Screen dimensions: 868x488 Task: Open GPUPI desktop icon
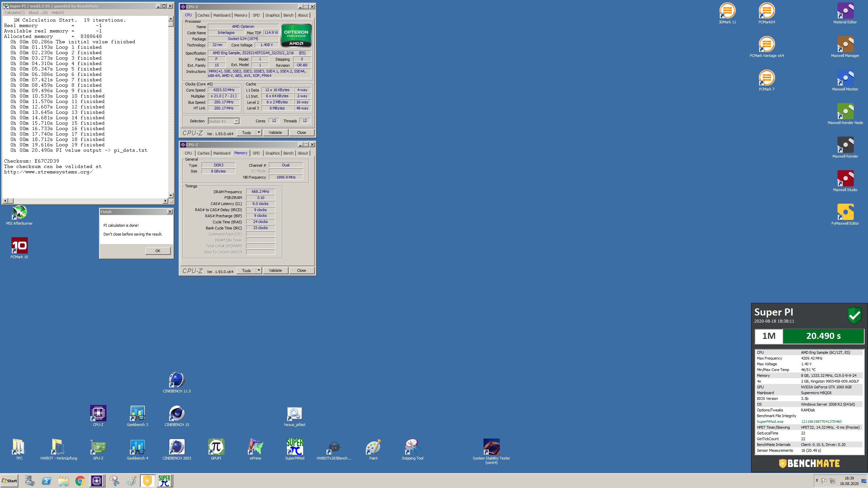(x=216, y=450)
